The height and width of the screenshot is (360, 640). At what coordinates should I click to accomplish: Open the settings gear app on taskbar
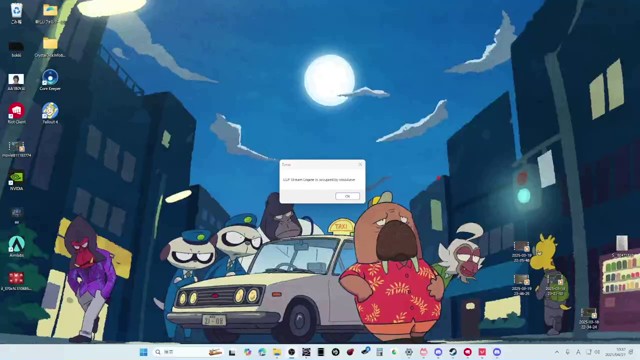point(409,352)
